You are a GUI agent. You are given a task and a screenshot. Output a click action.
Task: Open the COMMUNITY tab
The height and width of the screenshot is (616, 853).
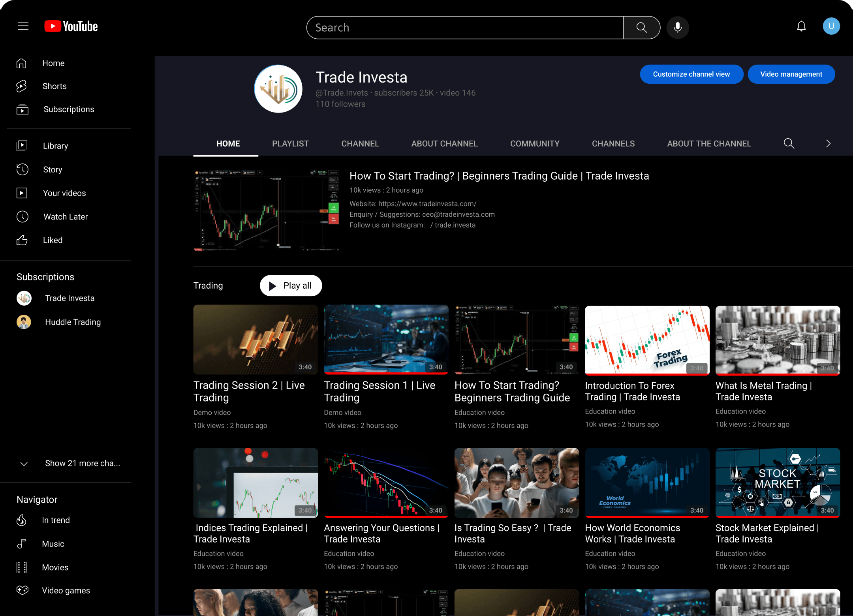(535, 144)
